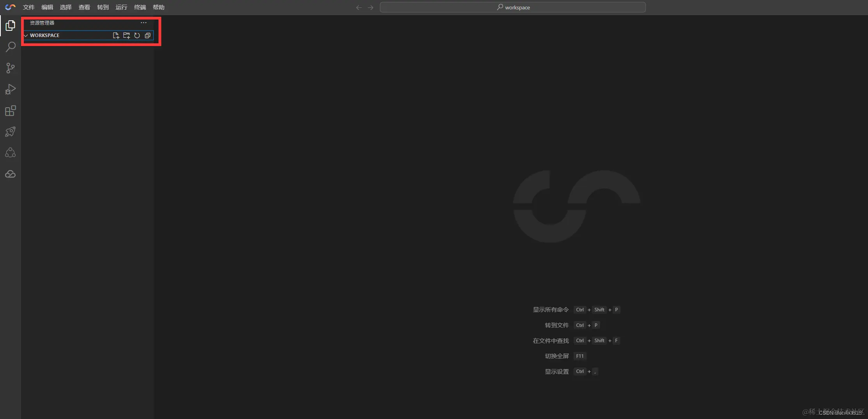Click the 切换全屏 hint text

click(x=557, y=356)
